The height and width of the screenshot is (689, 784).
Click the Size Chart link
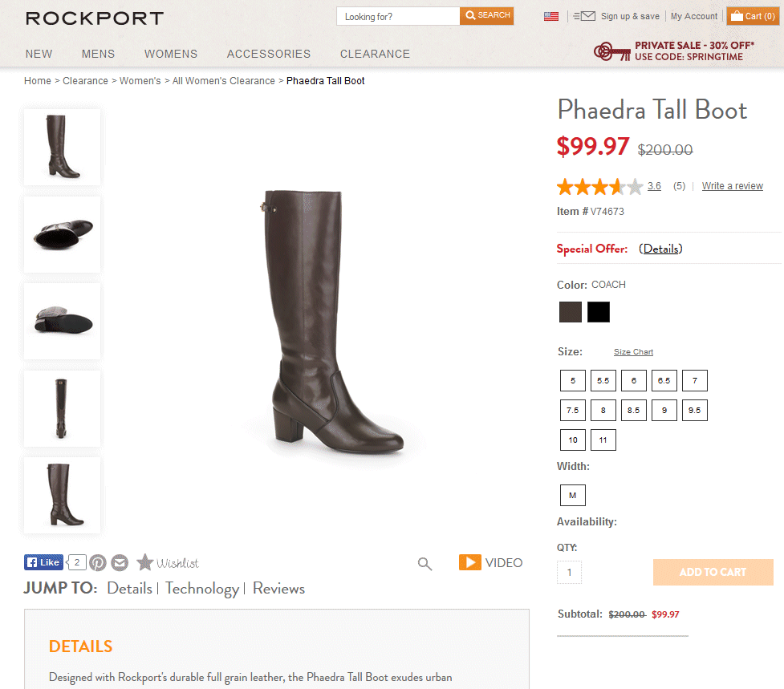coord(633,352)
